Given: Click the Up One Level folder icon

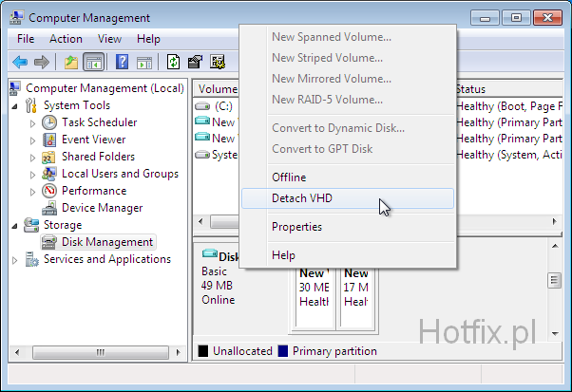Looking at the screenshot, I should click(x=71, y=63).
